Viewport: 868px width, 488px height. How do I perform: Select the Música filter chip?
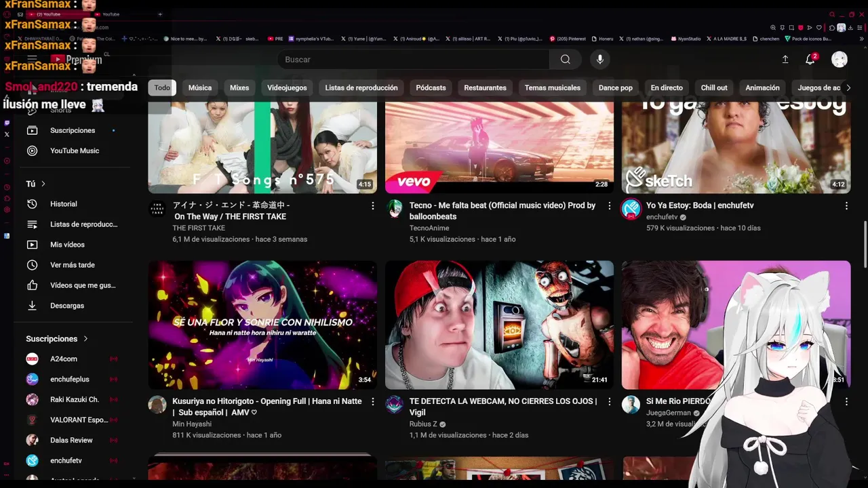pyautogui.click(x=200, y=87)
